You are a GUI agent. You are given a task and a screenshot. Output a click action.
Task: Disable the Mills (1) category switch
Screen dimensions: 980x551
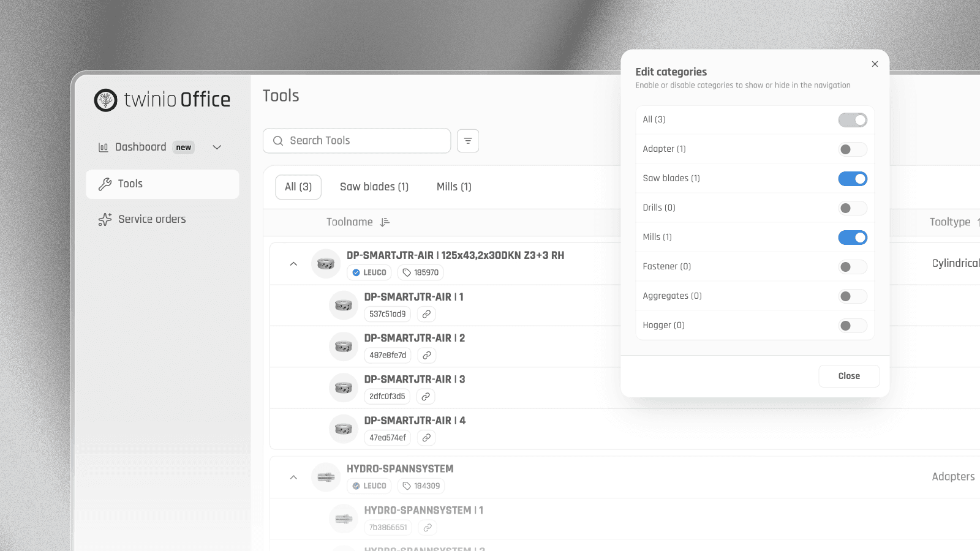coord(853,238)
